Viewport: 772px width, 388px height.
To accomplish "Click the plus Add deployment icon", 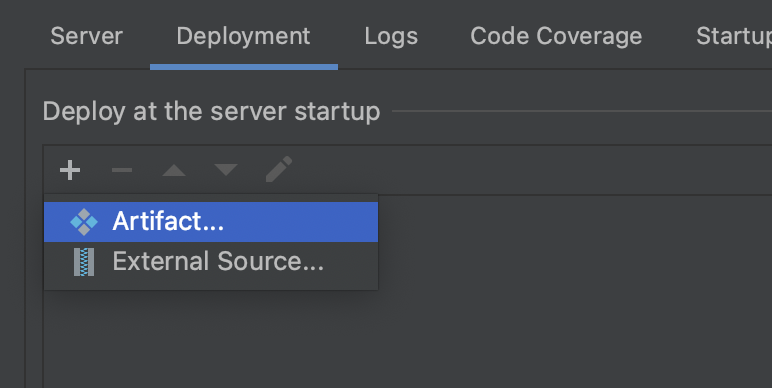I will click(70, 170).
